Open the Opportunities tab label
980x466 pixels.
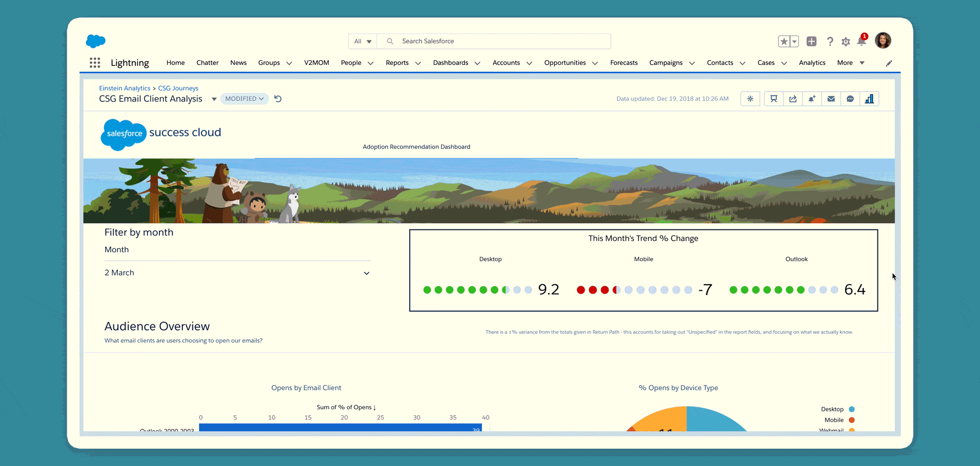[565, 63]
